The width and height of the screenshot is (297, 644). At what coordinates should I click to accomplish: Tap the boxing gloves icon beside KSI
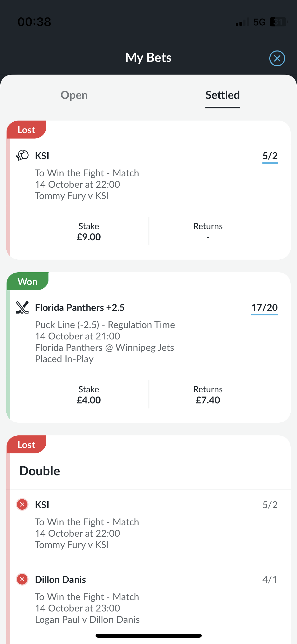(22, 155)
